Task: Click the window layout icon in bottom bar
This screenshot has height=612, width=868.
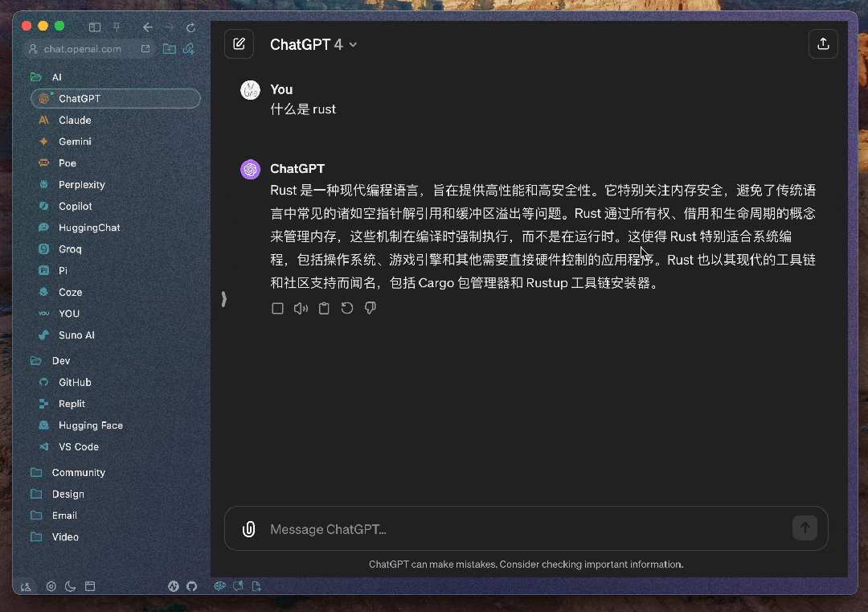Action: pyautogui.click(x=90, y=586)
